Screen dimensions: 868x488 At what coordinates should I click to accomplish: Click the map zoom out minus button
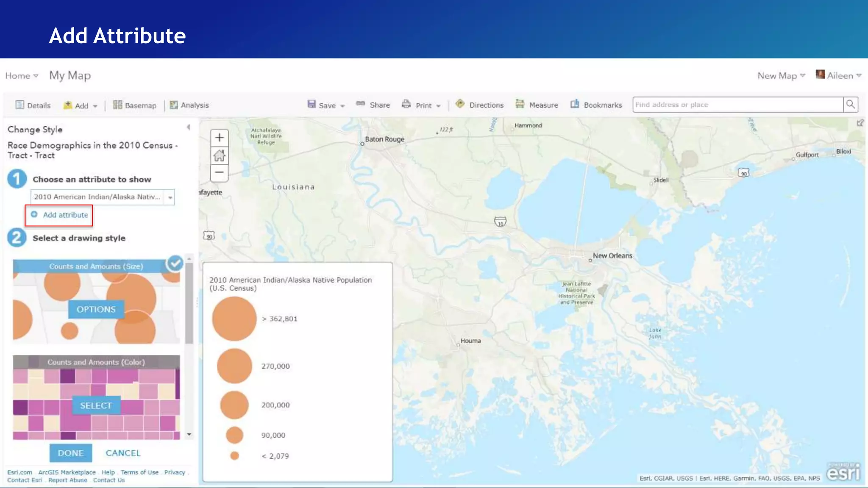[219, 172]
